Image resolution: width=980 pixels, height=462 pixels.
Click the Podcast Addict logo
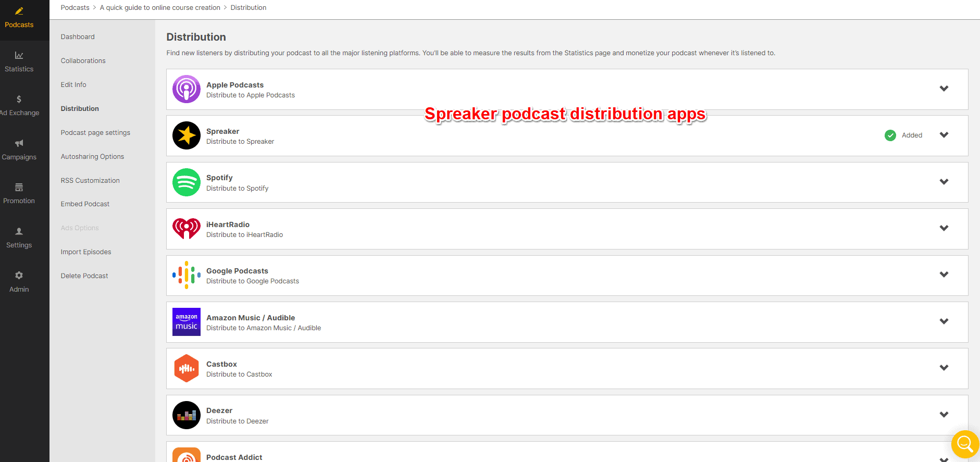point(187,455)
